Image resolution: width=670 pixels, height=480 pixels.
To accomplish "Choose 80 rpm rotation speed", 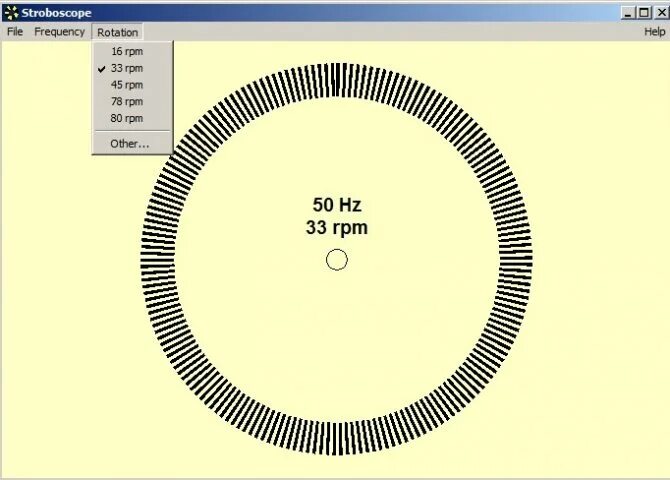I will (x=132, y=118).
